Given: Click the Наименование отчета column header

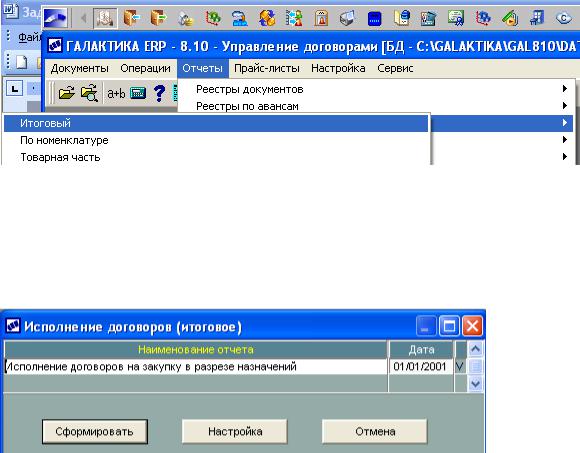Looking at the screenshot, I should point(196,349).
